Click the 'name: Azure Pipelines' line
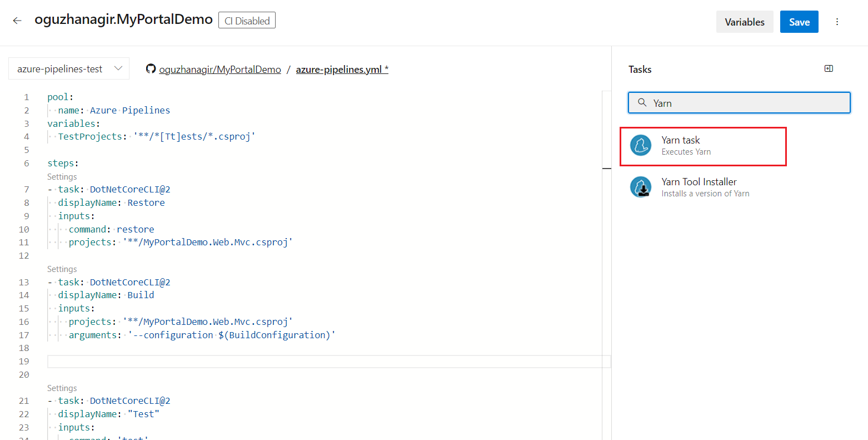Screen dimensions: 868x440 pyautogui.click(x=114, y=110)
